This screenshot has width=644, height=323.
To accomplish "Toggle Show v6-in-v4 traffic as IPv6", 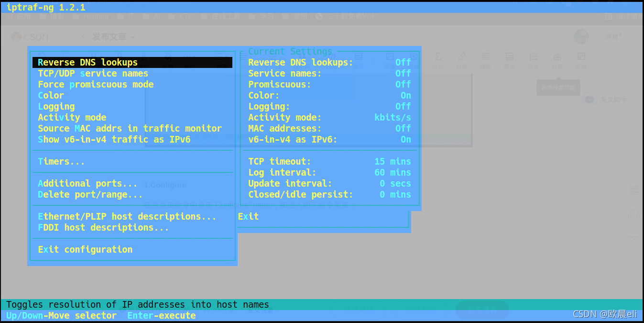I will 114,139.
